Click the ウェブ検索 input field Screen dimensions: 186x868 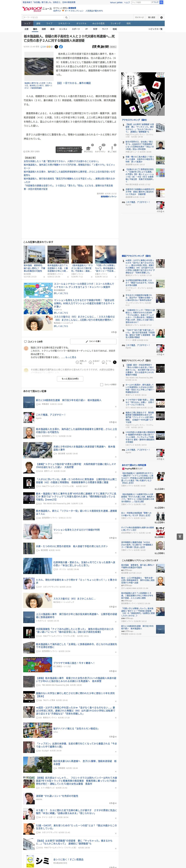pyautogui.click(x=141, y=2)
